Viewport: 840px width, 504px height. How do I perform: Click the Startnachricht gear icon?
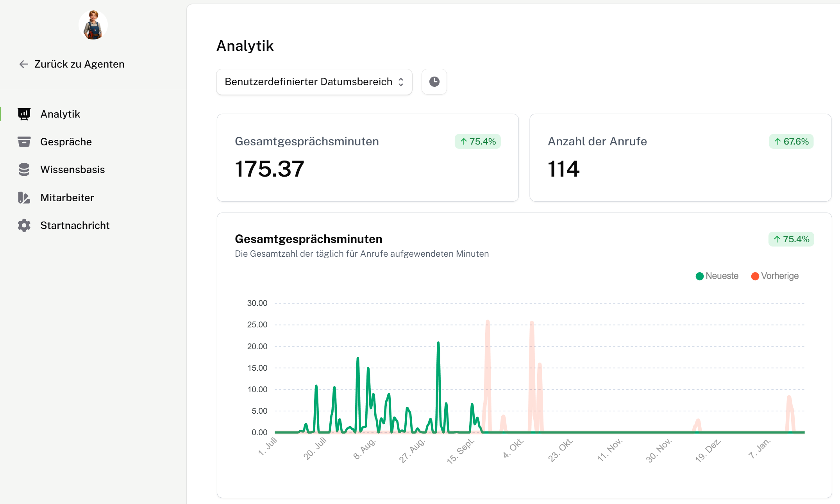click(x=24, y=225)
